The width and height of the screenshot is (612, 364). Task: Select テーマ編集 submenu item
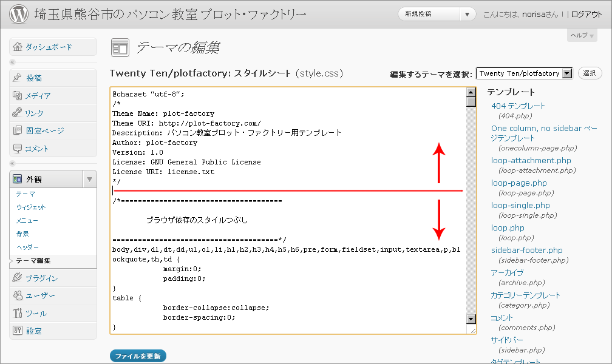pos(33,261)
